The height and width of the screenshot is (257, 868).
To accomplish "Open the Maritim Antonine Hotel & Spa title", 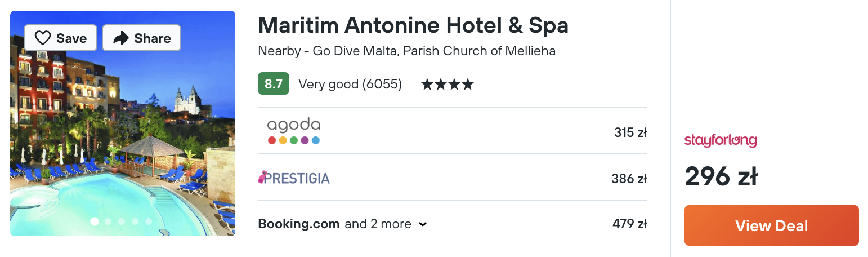I will pyautogui.click(x=413, y=25).
